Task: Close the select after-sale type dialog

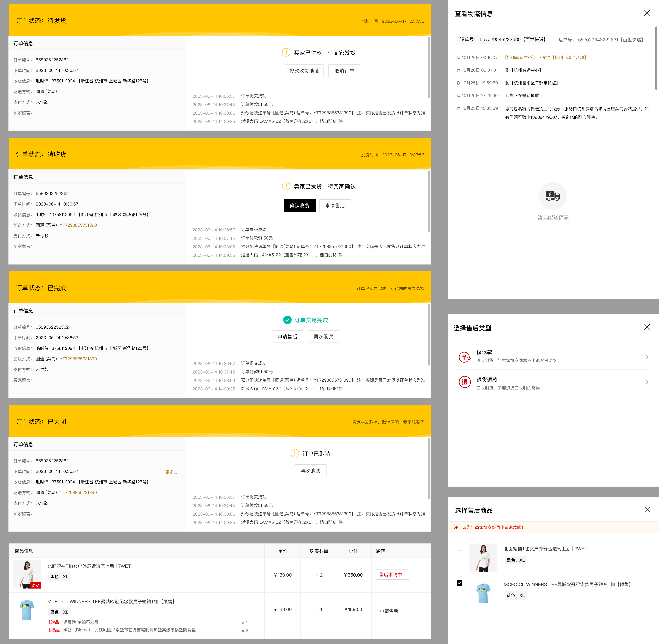Action: 647,327
